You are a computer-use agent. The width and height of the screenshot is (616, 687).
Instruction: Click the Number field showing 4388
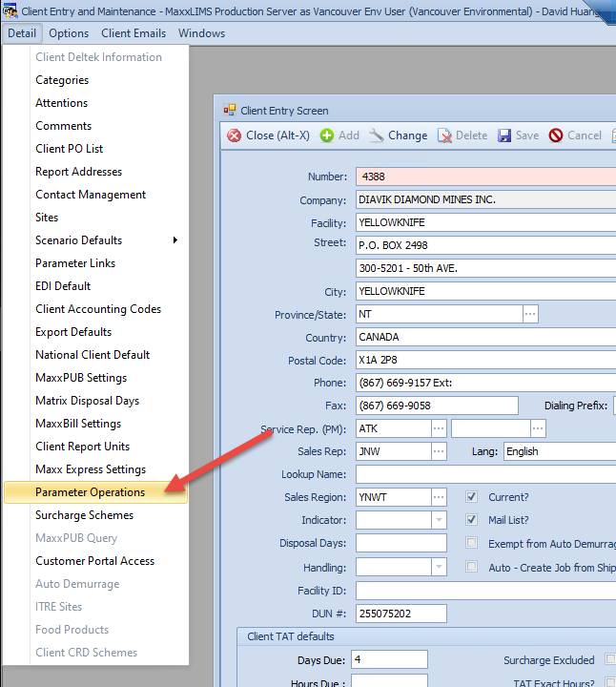(486, 177)
